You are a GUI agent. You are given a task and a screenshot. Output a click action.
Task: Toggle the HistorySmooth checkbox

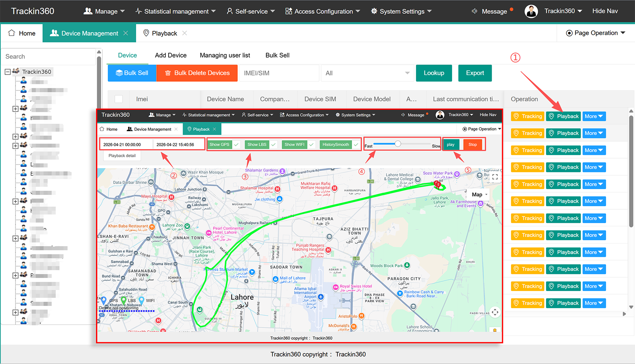[x=356, y=145]
